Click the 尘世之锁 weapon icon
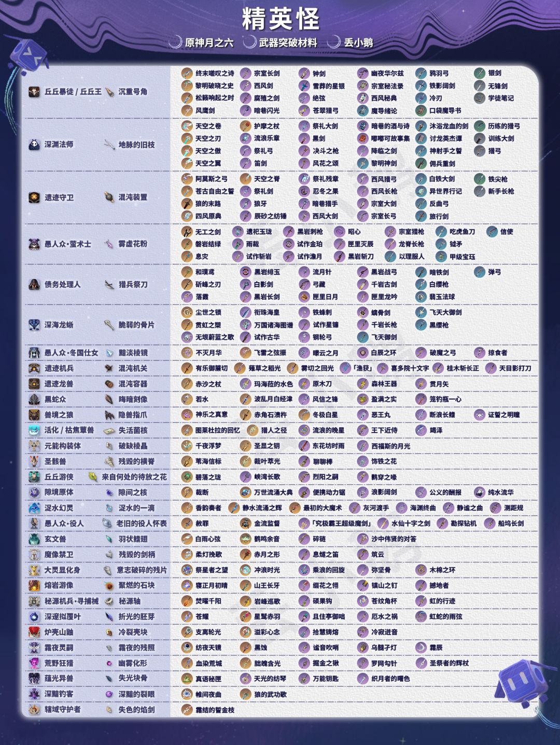Viewport: 560px width, 745px height. coord(187,313)
